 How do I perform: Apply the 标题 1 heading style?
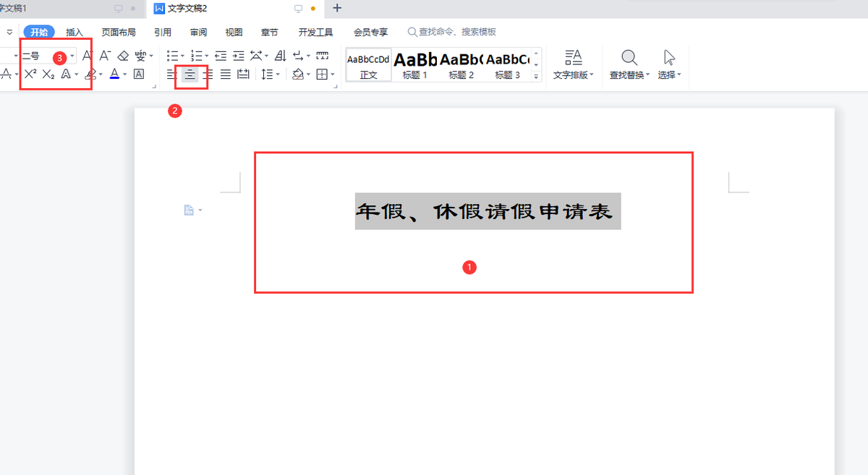click(414, 64)
